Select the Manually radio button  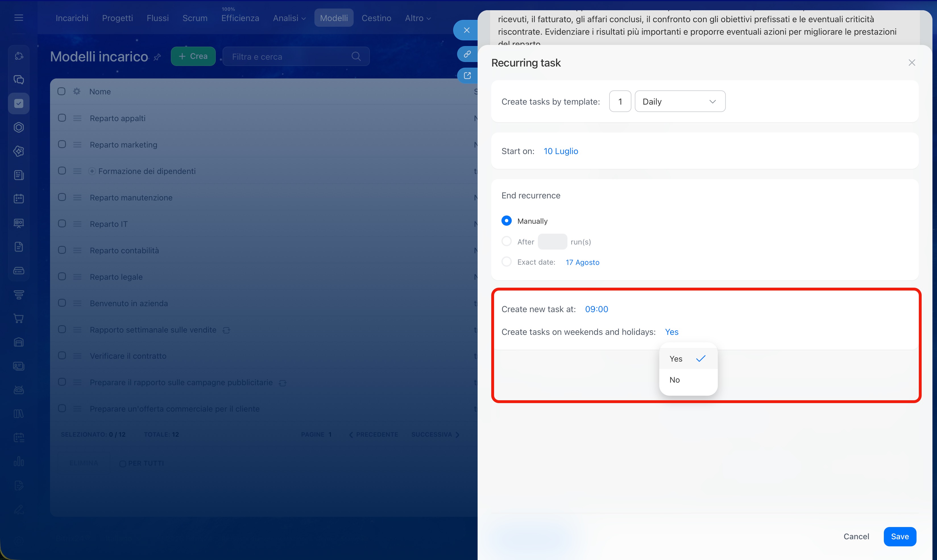tap(506, 221)
